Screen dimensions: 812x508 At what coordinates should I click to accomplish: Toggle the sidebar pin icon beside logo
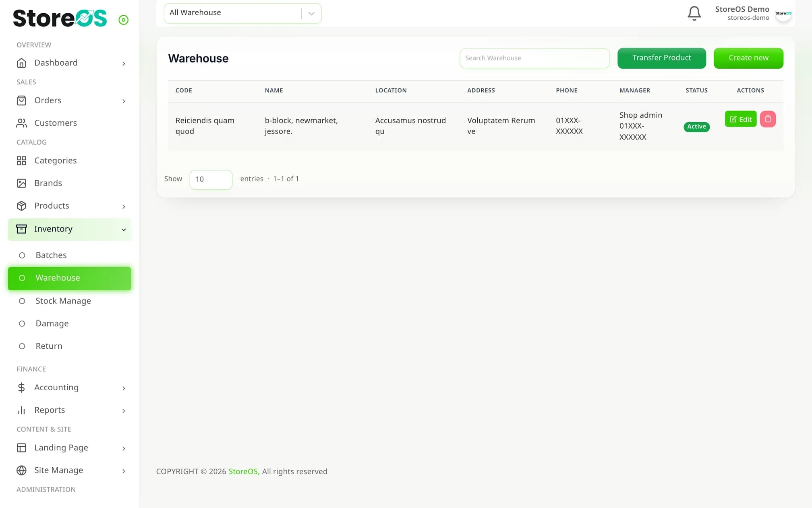pos(123,20)
